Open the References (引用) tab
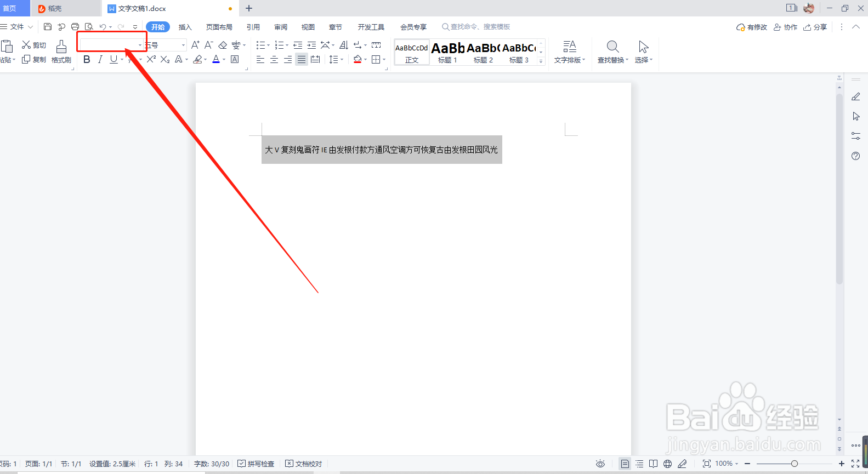 253,27
